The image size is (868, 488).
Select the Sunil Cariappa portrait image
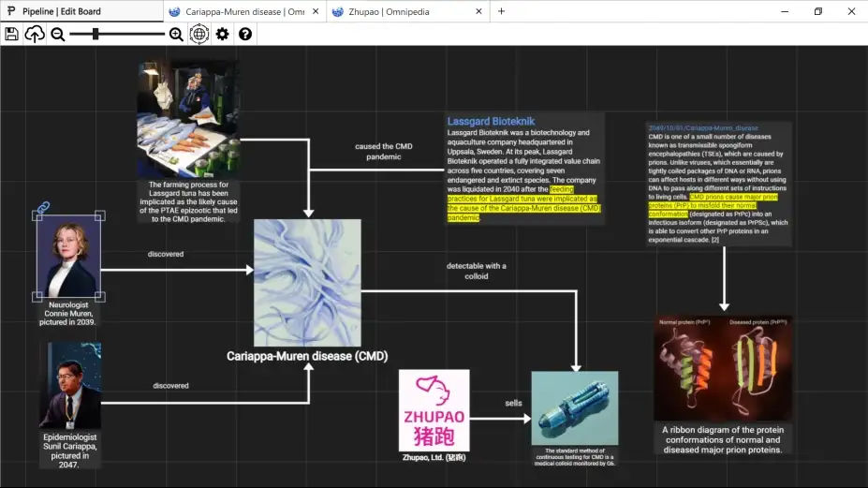[70, 386]
